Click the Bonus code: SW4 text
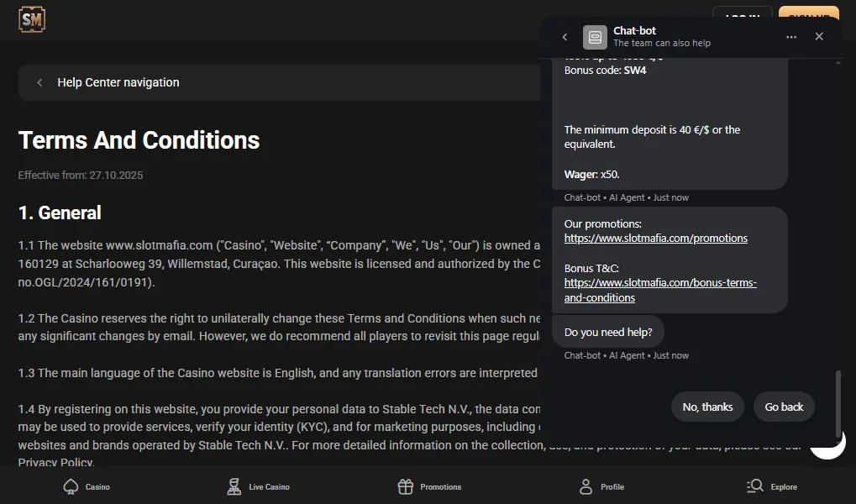 [x=605, y=71]
